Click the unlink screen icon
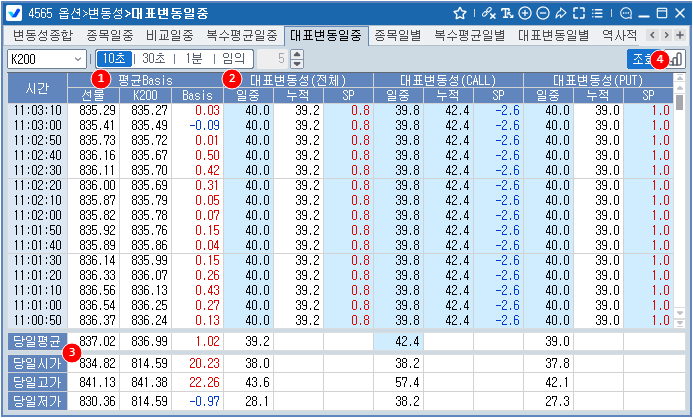Viewport: 693px width, 418px height. point(487,14)
